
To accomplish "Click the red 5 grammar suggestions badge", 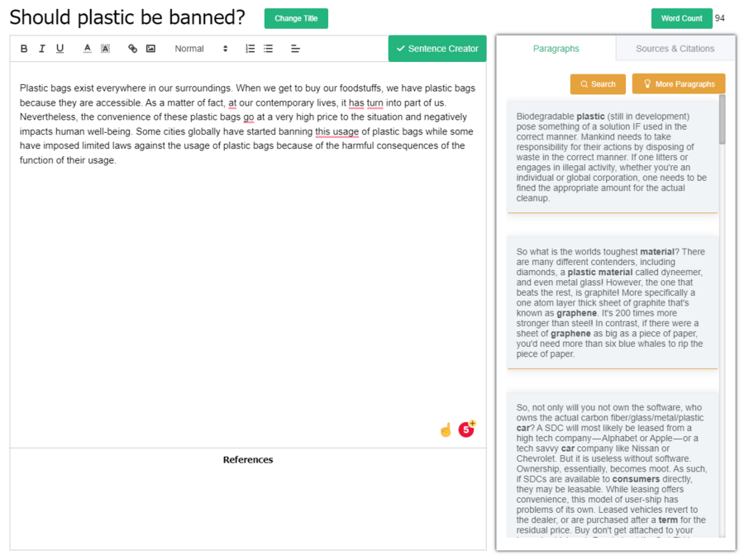I will tap(466, 429).
